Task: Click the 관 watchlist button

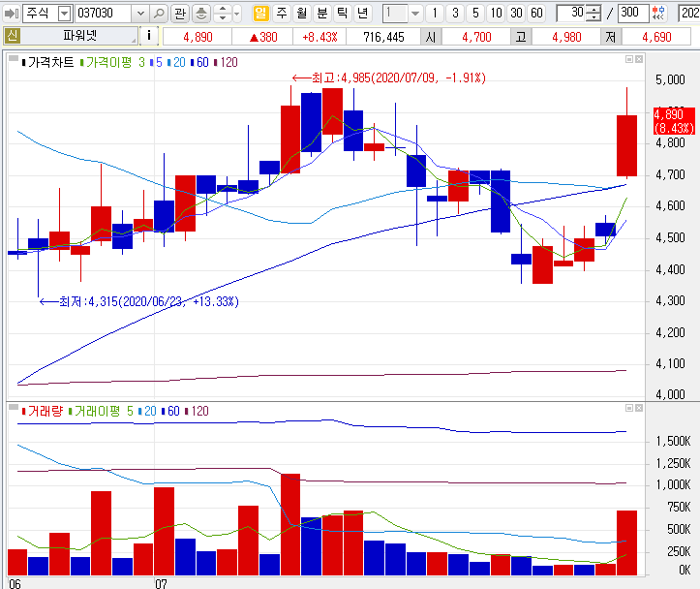Action: [180, 14]
